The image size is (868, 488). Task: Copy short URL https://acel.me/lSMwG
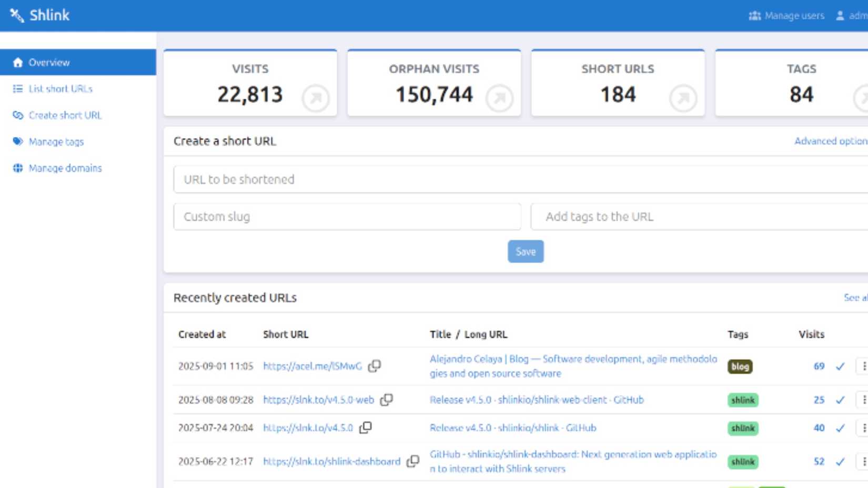click(375, 366)
